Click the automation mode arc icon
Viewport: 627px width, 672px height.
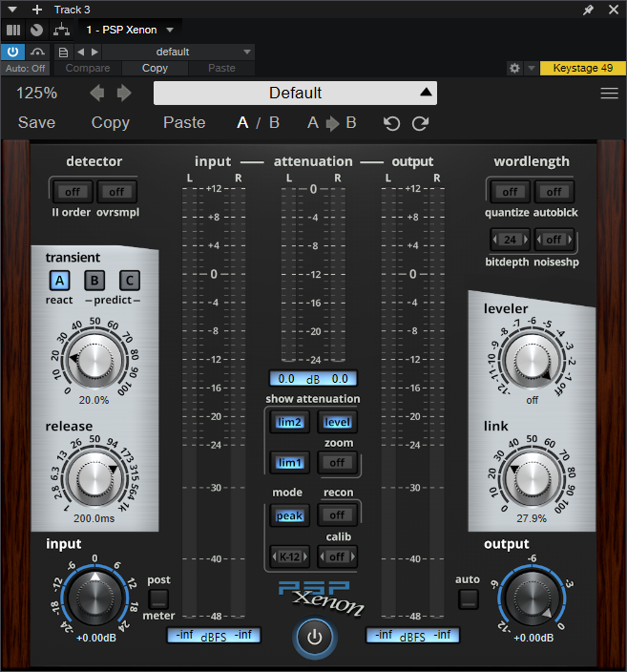[x=37, y=52]
